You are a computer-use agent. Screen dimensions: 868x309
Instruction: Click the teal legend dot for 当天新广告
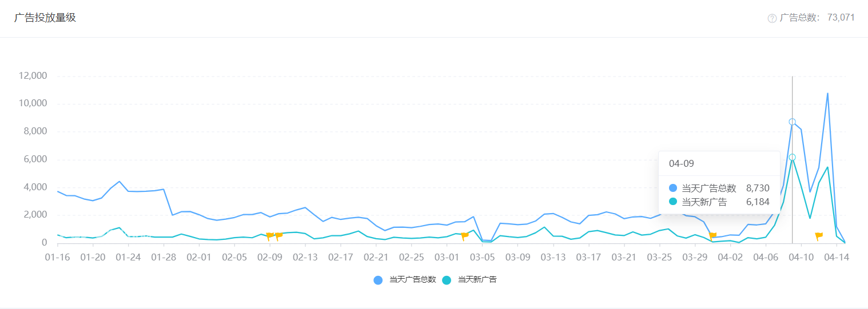coord(447,280)
